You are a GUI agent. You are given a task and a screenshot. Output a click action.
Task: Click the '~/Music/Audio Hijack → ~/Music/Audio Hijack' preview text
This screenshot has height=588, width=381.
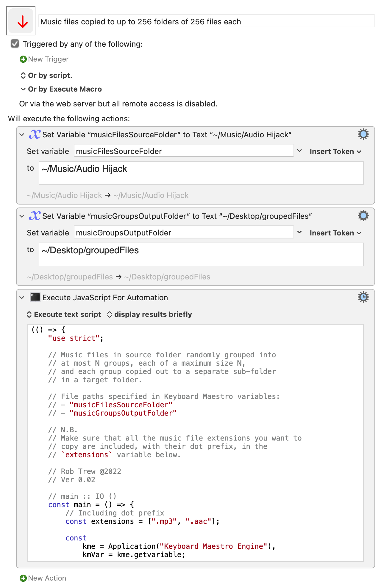click(x=108, y=195)
